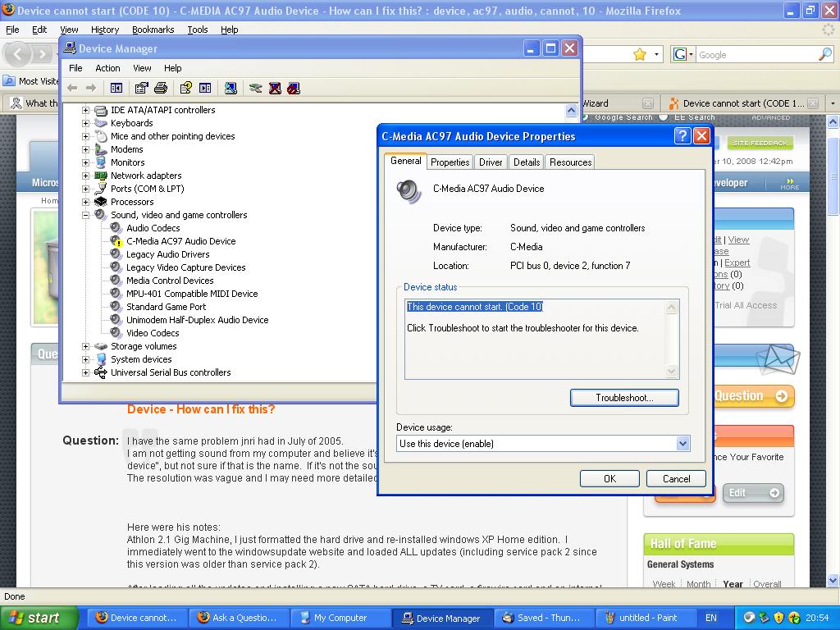The height and width of the screenshot is (630, 840).
Task: Click the Print icon in Device Manager toolbar
Action: tap(161, 88)
